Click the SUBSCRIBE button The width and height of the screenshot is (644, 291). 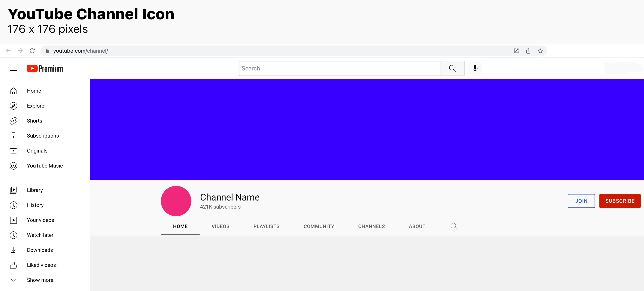coord(620,201)
